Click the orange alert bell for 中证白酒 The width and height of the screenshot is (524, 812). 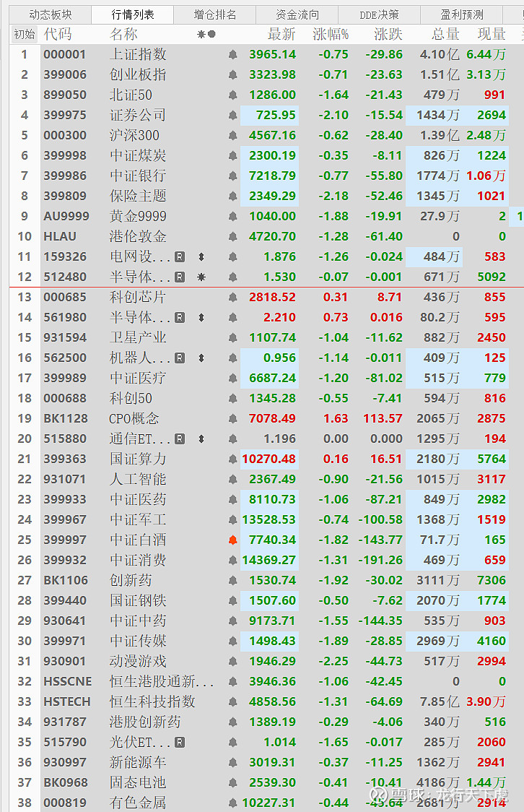click(232, 540)
